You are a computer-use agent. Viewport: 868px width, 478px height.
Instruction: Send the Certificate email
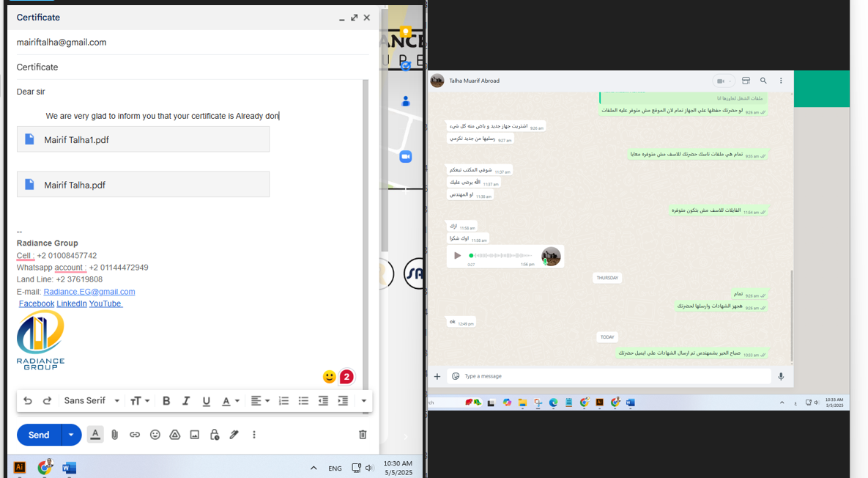pyautogui.click(x=39, y=435)
